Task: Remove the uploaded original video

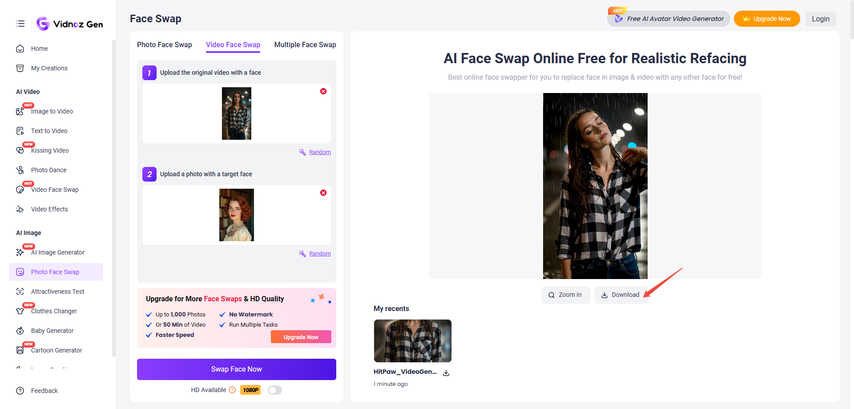Action: [323, 91]
